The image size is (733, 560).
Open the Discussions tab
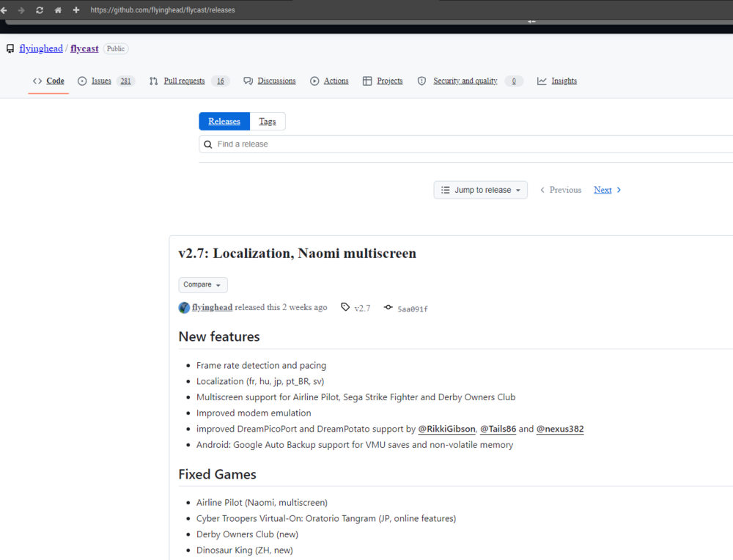pos(270,81)
